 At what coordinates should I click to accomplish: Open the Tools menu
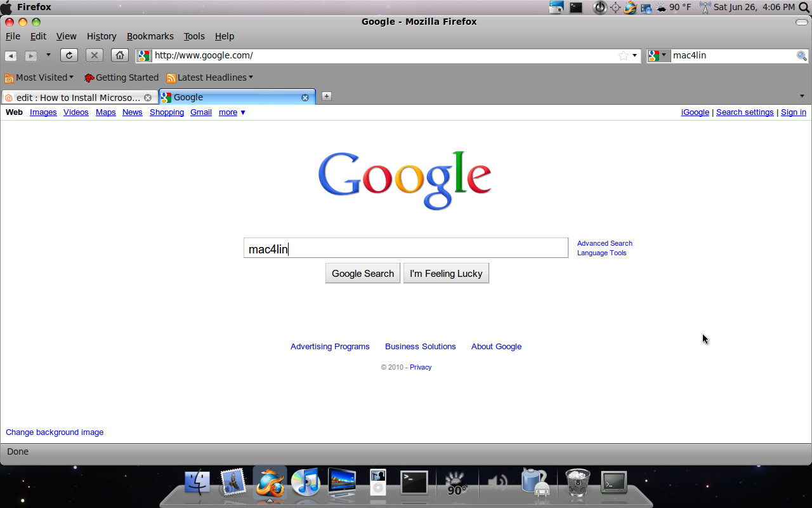coord(194,36)
